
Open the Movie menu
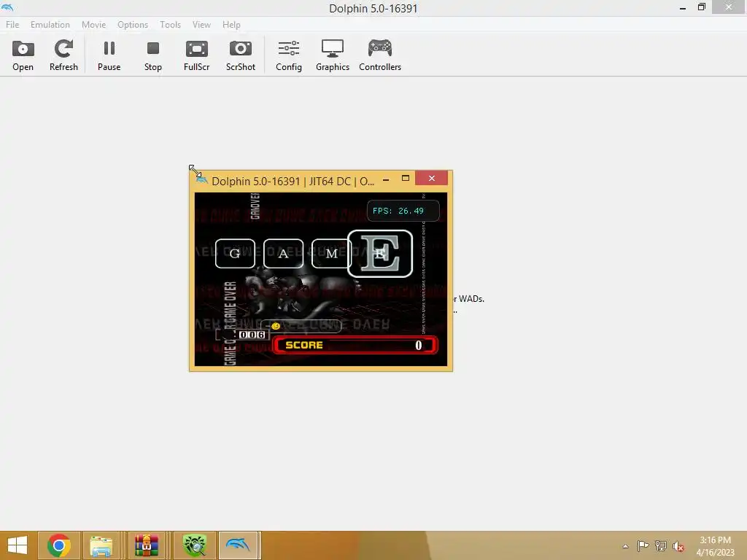pos(94,25)
